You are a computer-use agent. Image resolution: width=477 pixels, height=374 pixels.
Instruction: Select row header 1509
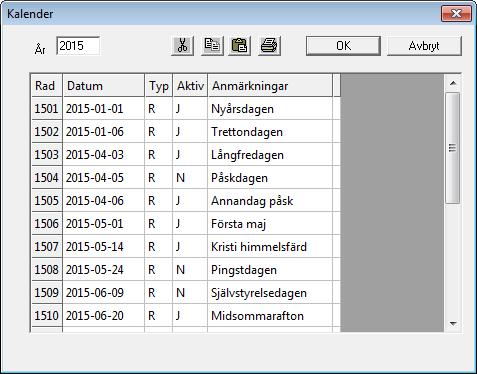click(47, 293)
